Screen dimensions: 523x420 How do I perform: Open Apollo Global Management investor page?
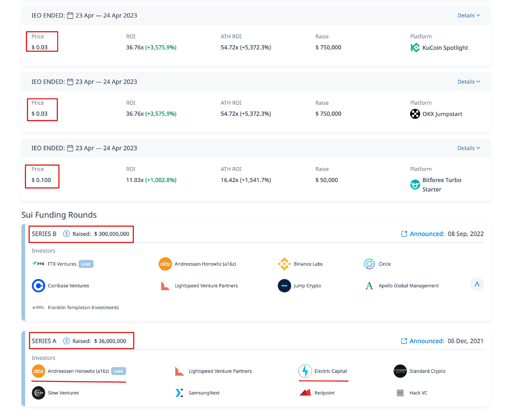[x=409, y=286]
